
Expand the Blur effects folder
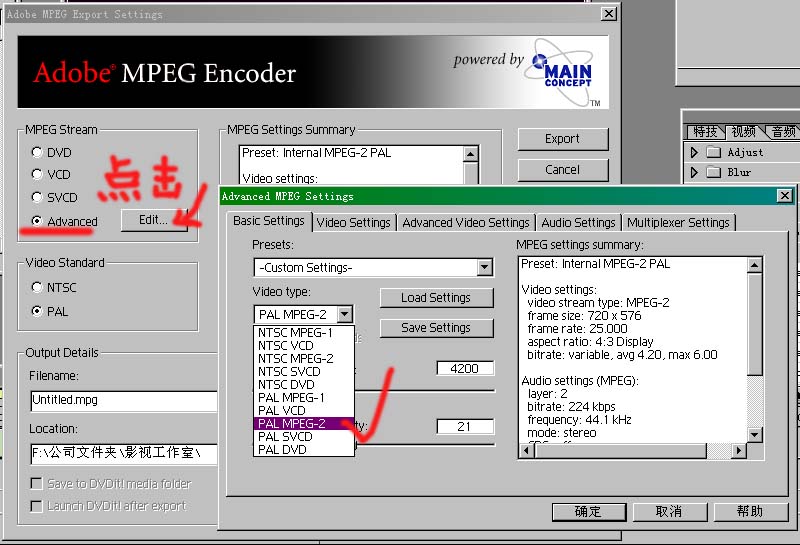(694, 172)
